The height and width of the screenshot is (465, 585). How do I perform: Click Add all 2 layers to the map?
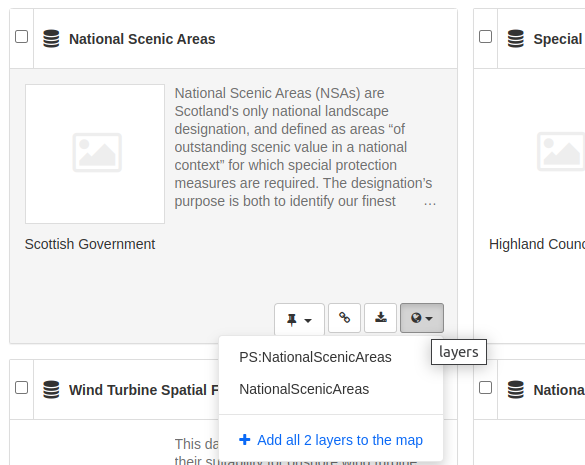coord(331,440)
